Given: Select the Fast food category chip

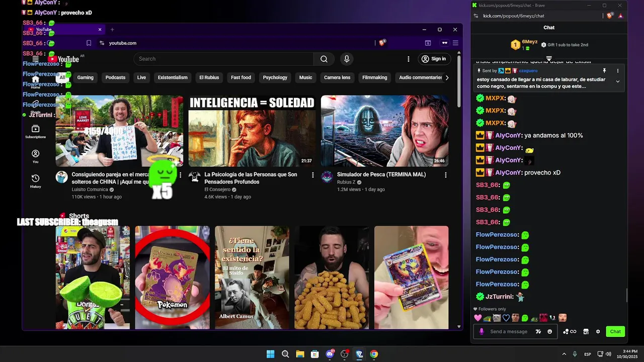Looking at the screenshot, I should [241, 77].
